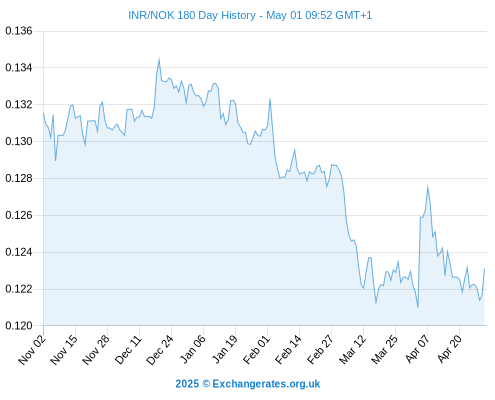The width and height of the screenshot is (495, 400).
Task: Click the 0.128 y-axis value label
Action: (19, 178)
